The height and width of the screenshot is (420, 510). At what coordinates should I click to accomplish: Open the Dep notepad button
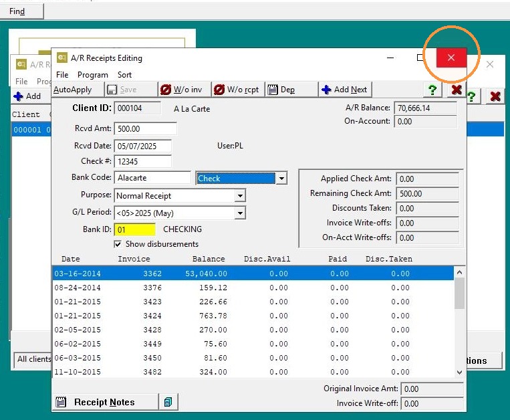[291, 90]
